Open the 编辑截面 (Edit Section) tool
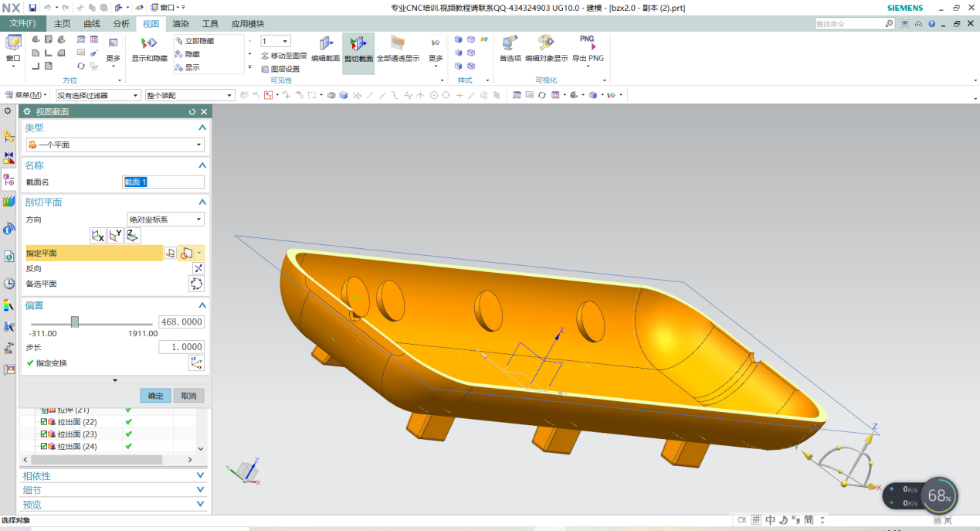Image resolution: width=980 pixels, height=531 pixels. [326, 51]
